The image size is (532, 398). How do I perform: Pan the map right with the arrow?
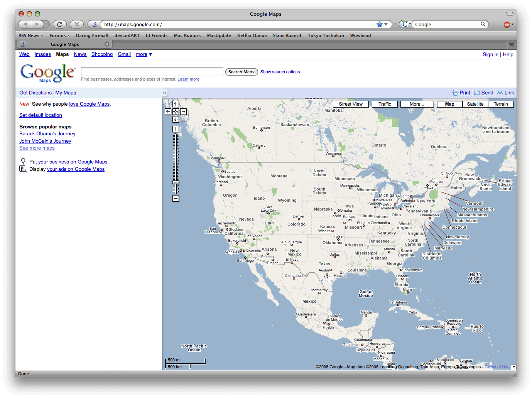coord(183,111)
